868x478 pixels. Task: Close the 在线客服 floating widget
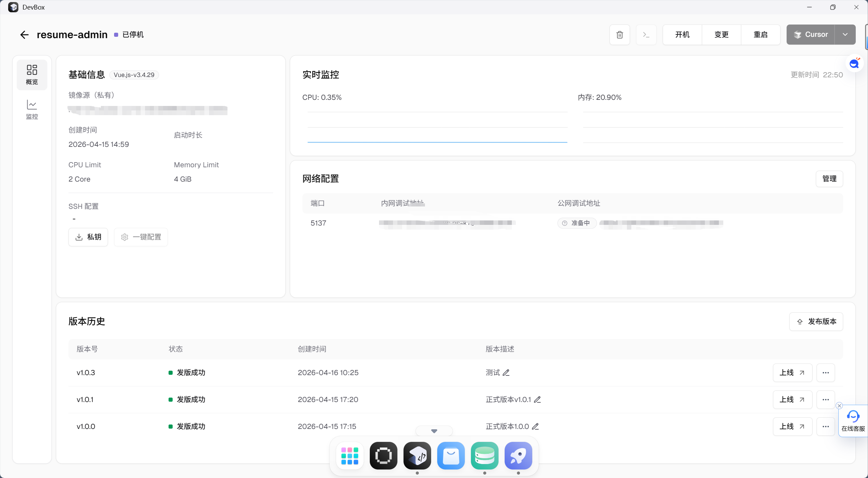[x=839, y=406]
